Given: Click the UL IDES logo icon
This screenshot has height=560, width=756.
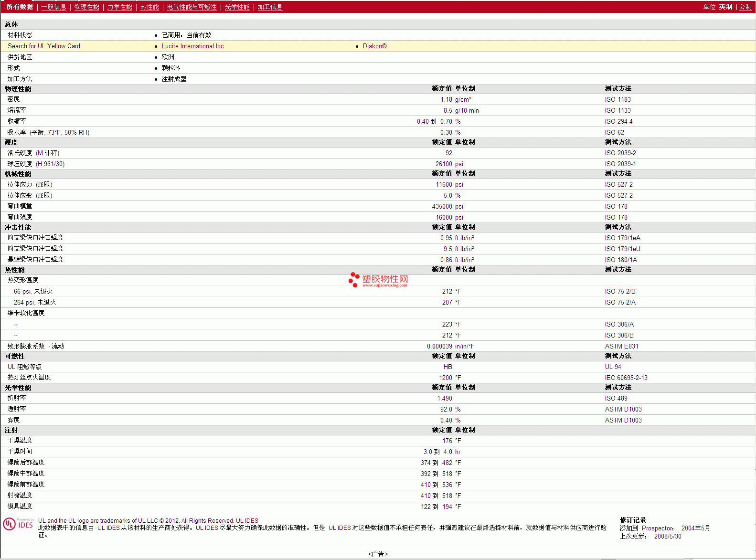Looking at the screenshot, I should tap(19, 524).
